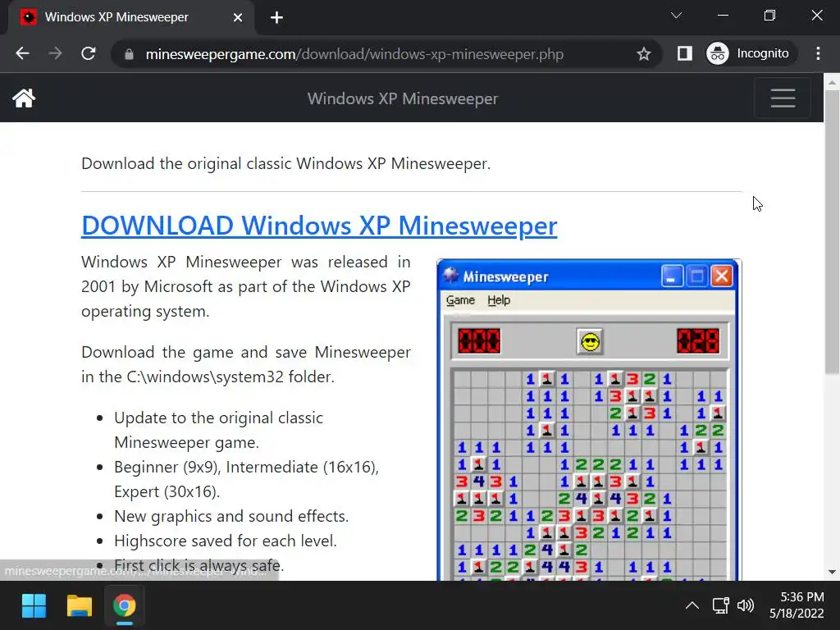Screen dimensions: 840x630
Task: Click the Chrome taskbar icon
Action: click(x=125, y=606)
